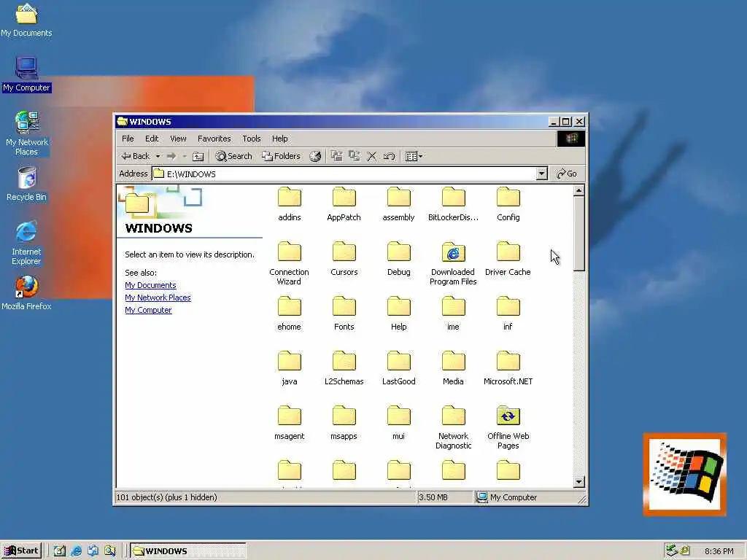747x560 pixels.
Task: Select the L2Schemas folder
Action: (x=344, y=368)
